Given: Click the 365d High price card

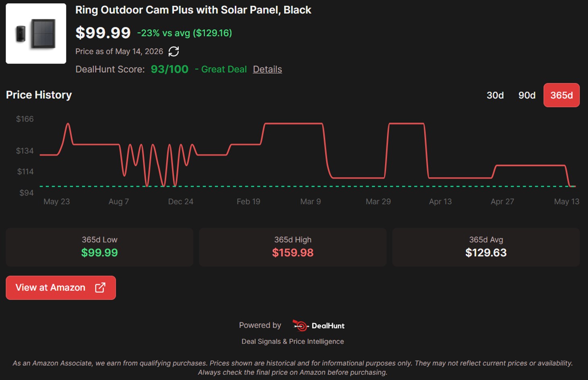Looking at the screenshot, I should pos(293,247).
